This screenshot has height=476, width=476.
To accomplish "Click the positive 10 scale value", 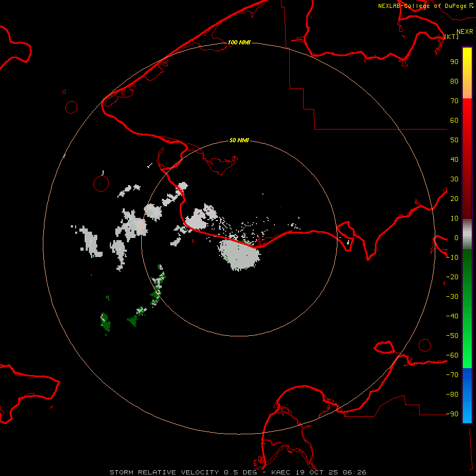I will point(454,218).
